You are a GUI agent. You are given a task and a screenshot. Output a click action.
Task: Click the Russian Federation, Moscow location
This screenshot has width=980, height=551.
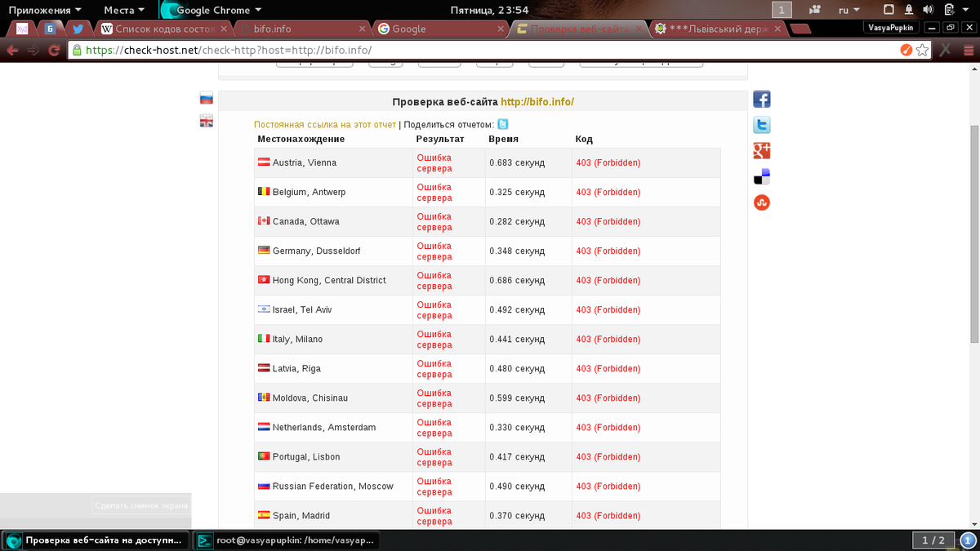pyautogui.click(x=332, y=487)
